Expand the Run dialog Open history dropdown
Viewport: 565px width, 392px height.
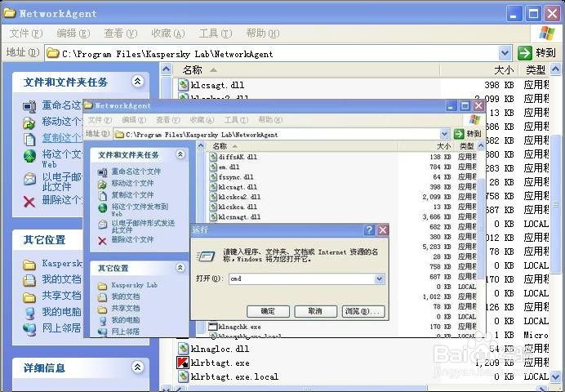[x=380, y=278]
